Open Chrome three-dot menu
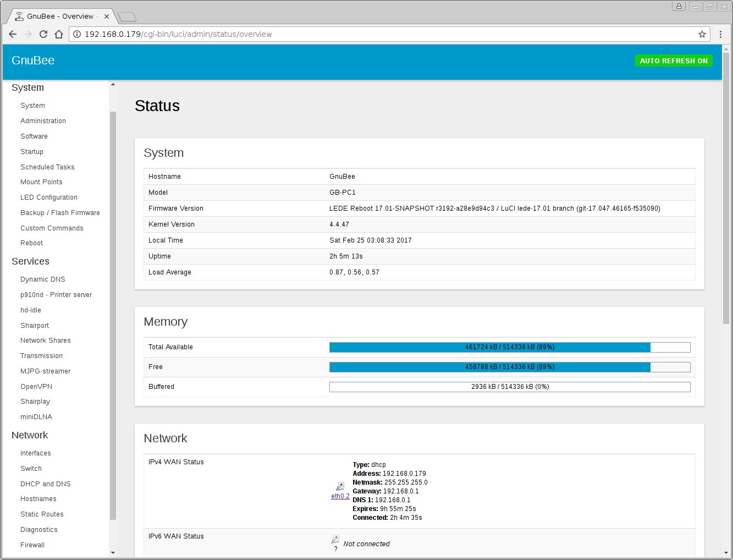Image resolution: width=733 pixels, height=560 pixels. click(720, 34)
